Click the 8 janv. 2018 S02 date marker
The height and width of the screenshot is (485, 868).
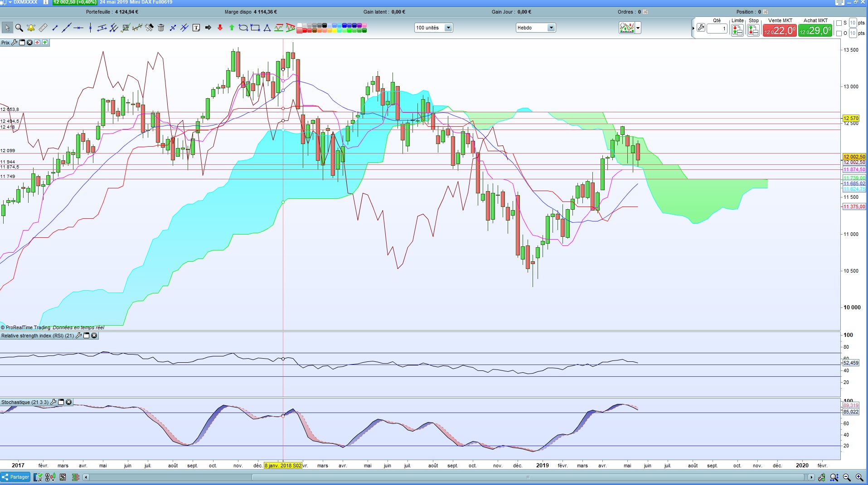tap(283, 466)
